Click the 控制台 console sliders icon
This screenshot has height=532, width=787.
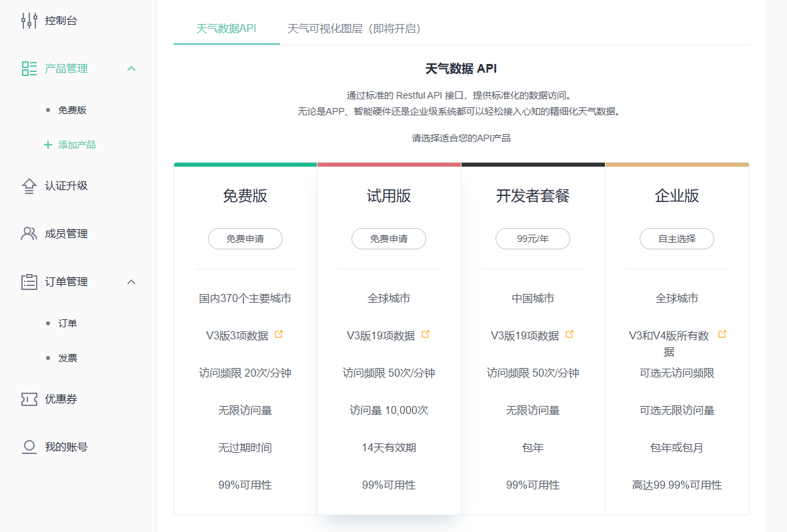(29, 21)
